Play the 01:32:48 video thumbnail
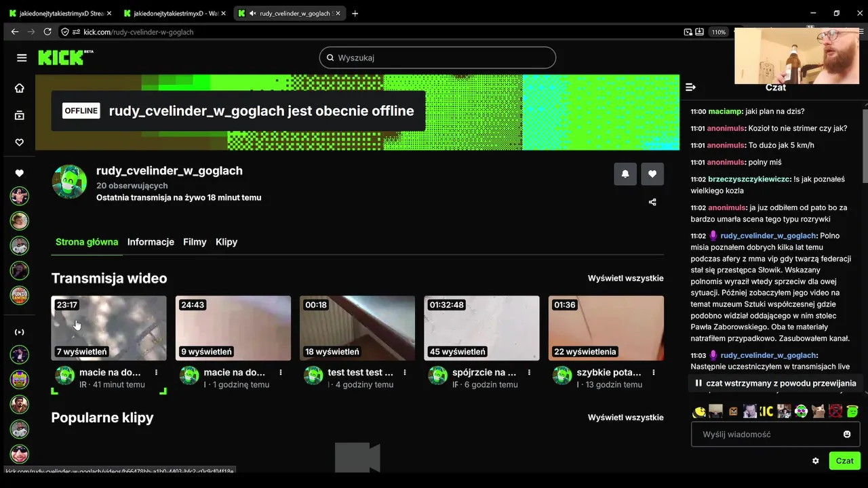The height and width of the screenshot is (488, 868). click(482, 328)
